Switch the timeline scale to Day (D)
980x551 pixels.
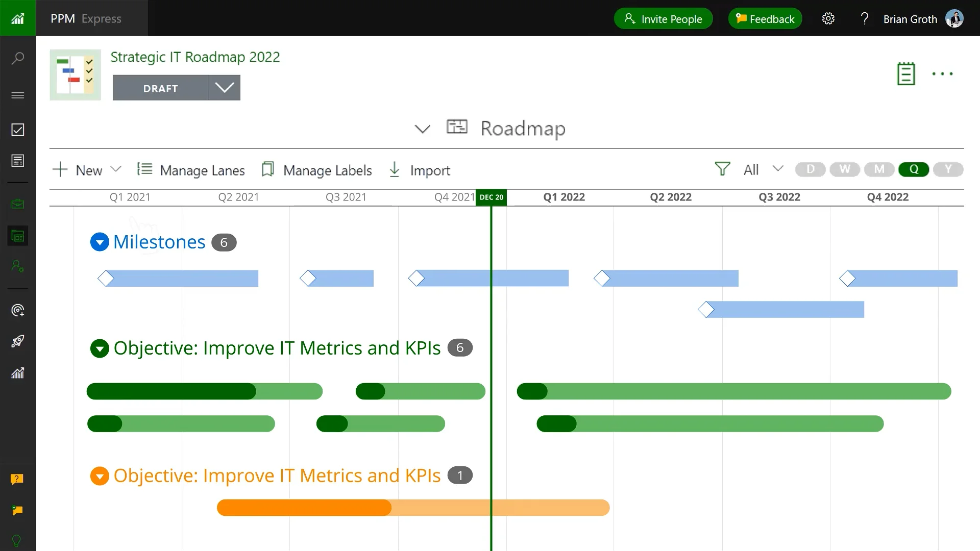pyautogui.click(x=810, y=169)
